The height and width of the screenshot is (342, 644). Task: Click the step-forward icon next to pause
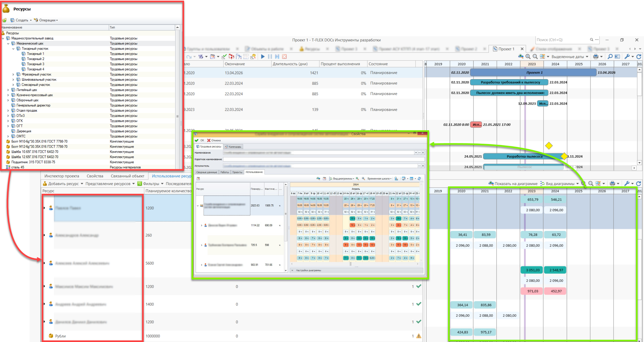pos(277,57)
